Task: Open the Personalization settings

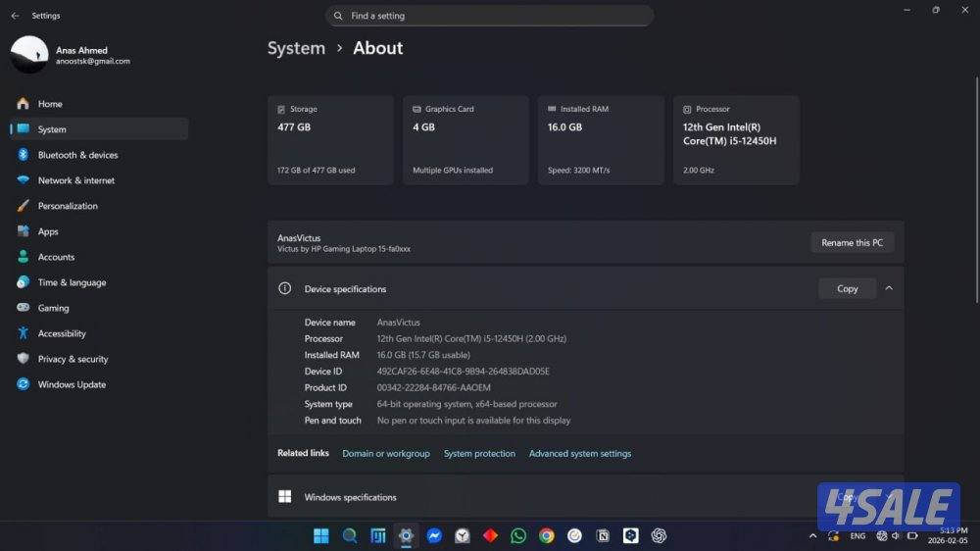Action: pyautogui.click(x=100, y=206)
